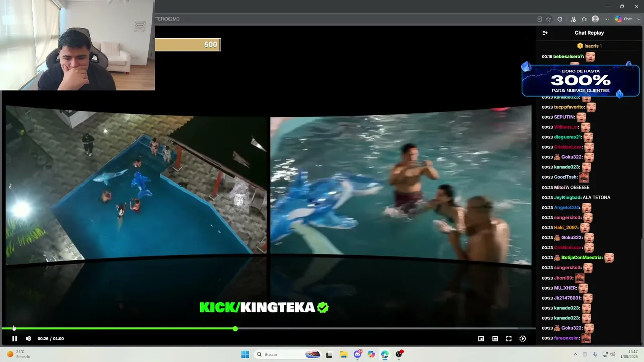Open Task View in taskbar
Viewport: 644px width, 362px height.
(x=329, y=354)
